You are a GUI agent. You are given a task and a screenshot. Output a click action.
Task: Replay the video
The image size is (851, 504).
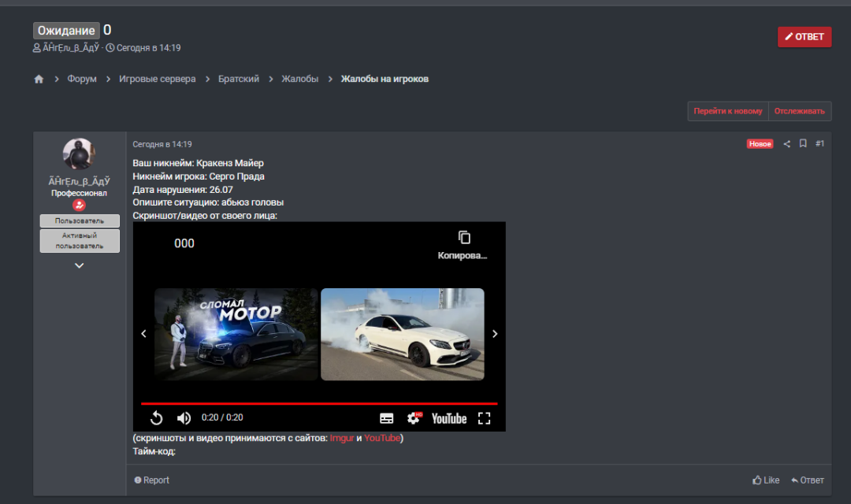(156, 417)
